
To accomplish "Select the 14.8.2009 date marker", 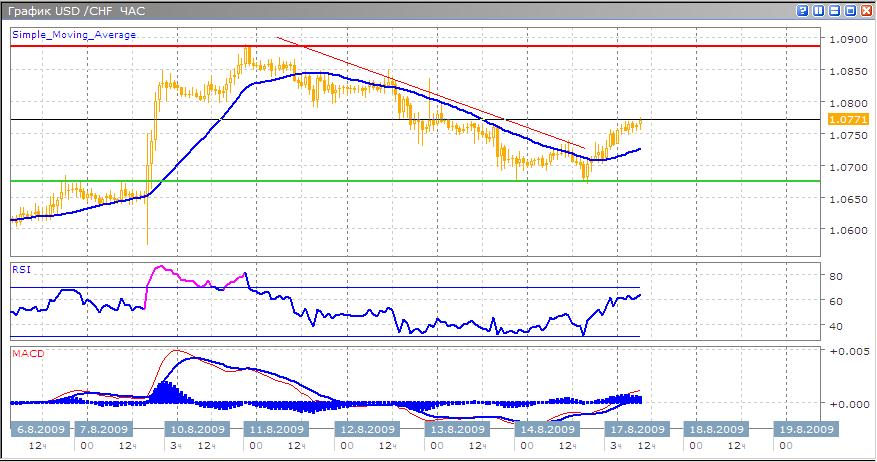I will (x=544, y=429).
